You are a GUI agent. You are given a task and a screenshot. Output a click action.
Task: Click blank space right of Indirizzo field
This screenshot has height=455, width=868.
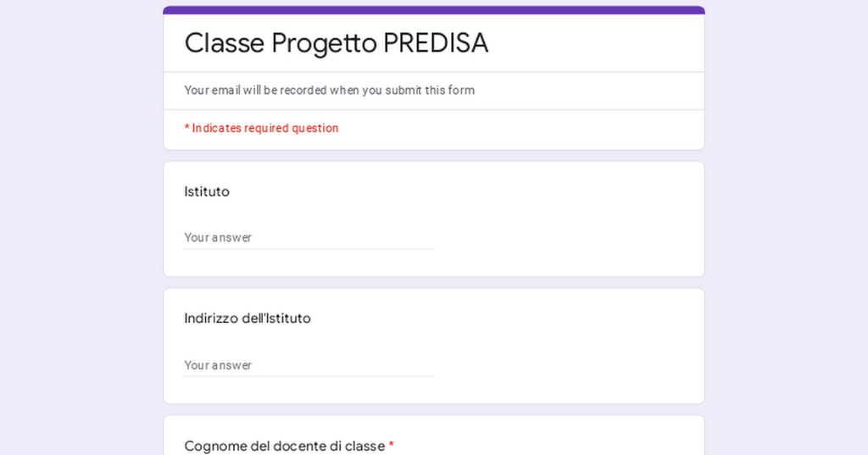click(x=568, y=365)
